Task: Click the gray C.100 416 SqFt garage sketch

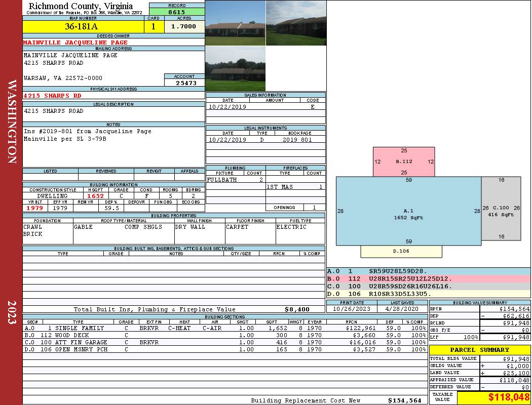Action: [x=501, y=209]
